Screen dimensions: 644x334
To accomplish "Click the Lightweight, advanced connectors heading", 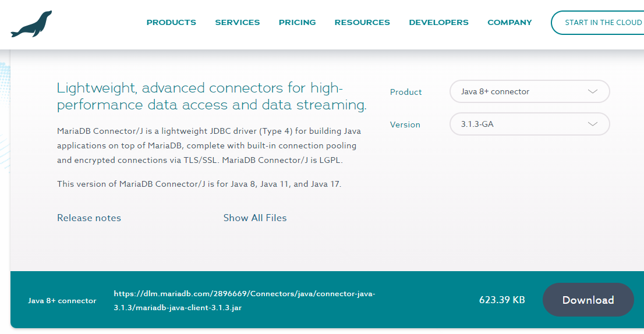I will pyautogui.click(x=211, y=97).
